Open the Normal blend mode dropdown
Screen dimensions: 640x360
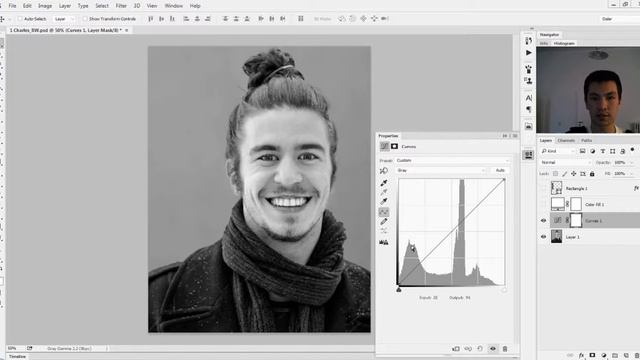point(565,162)
